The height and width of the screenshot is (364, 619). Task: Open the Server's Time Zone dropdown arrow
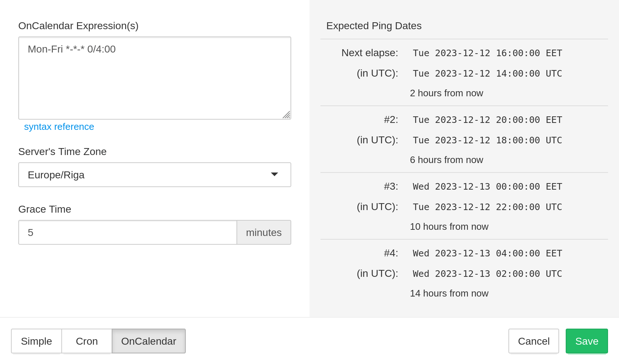coord(274,175)
